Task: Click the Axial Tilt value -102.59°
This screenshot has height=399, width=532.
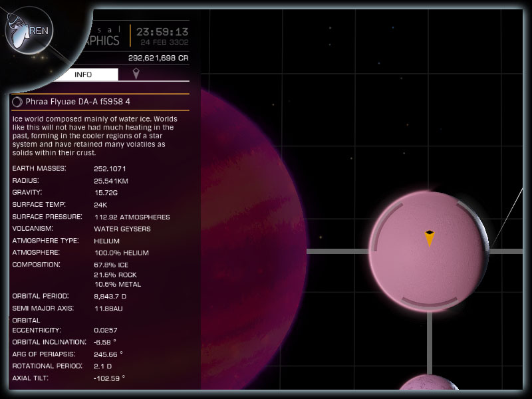Action: tap(109, 378)
